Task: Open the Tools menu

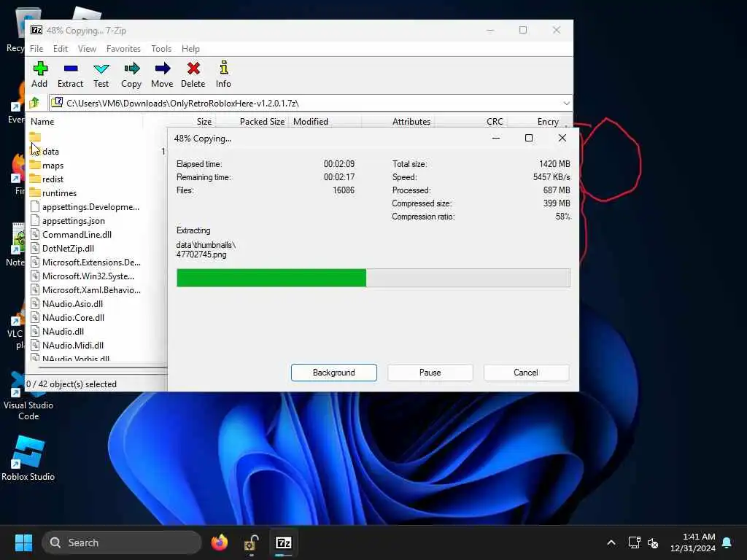Action: point(161,49)
